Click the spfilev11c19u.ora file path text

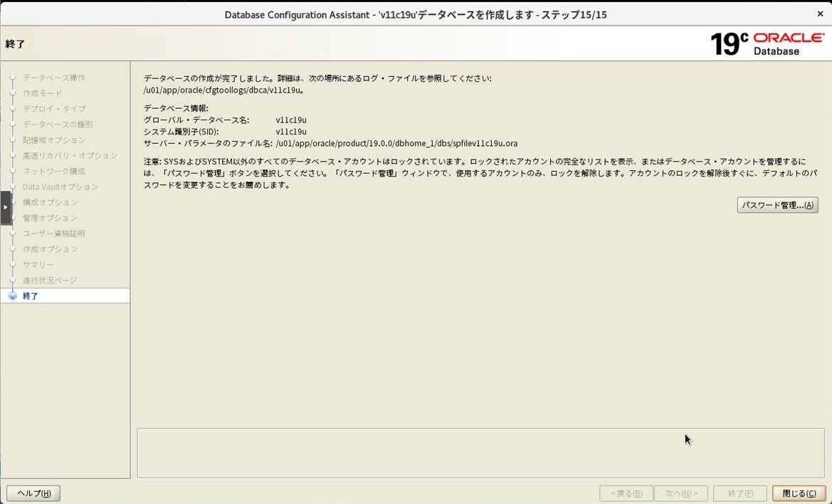[x=396, y=143]
